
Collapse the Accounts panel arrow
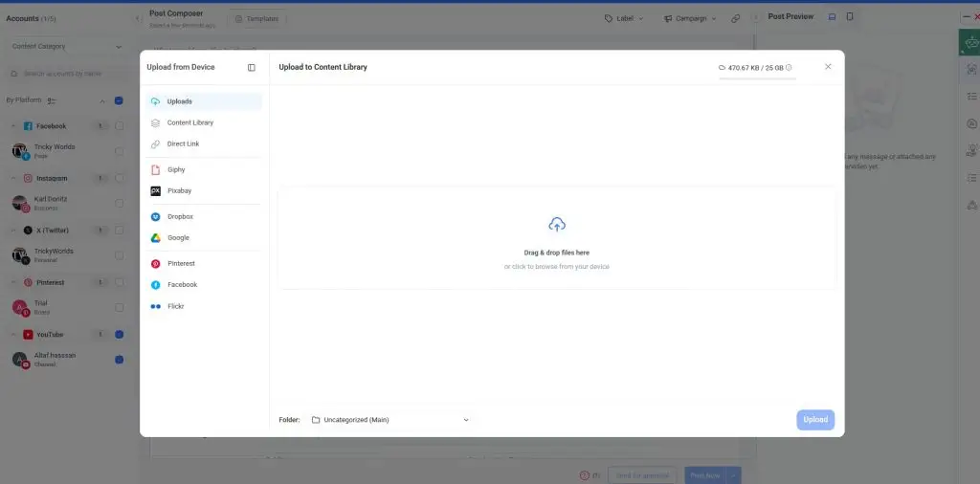pos(138,19)
